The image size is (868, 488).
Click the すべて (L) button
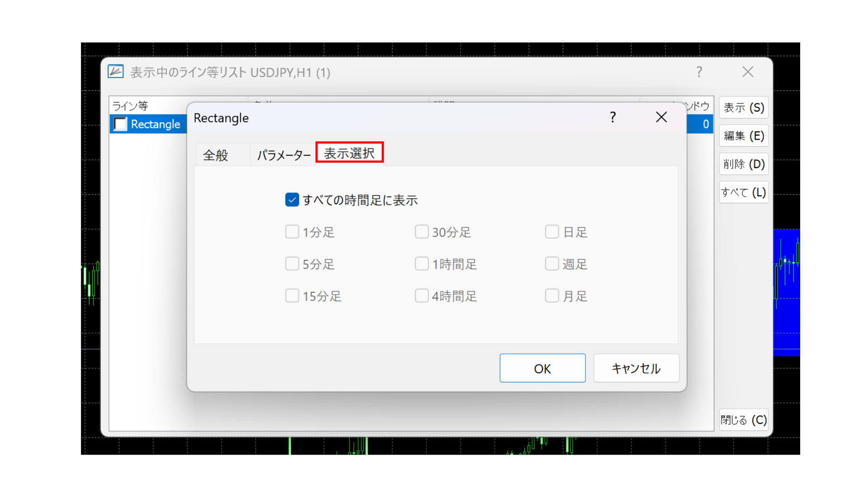(743, 192)
